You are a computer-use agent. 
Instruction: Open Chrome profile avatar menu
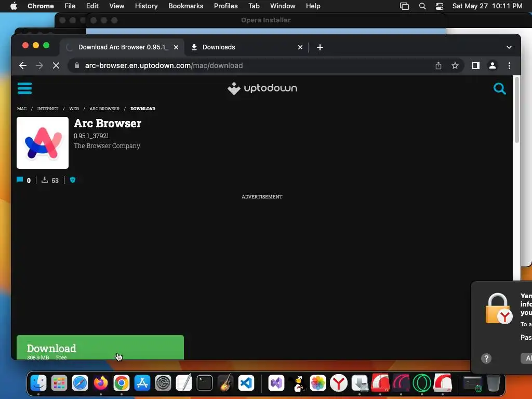(x=493, y=65)
